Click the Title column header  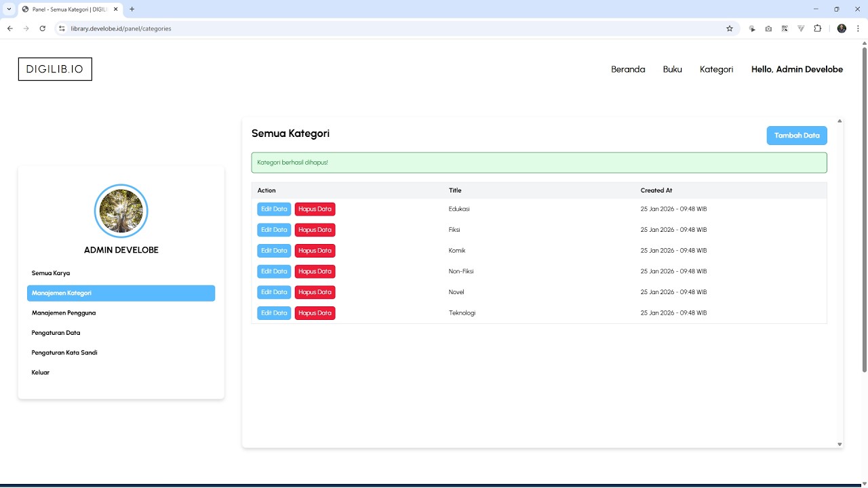point(455,190)
